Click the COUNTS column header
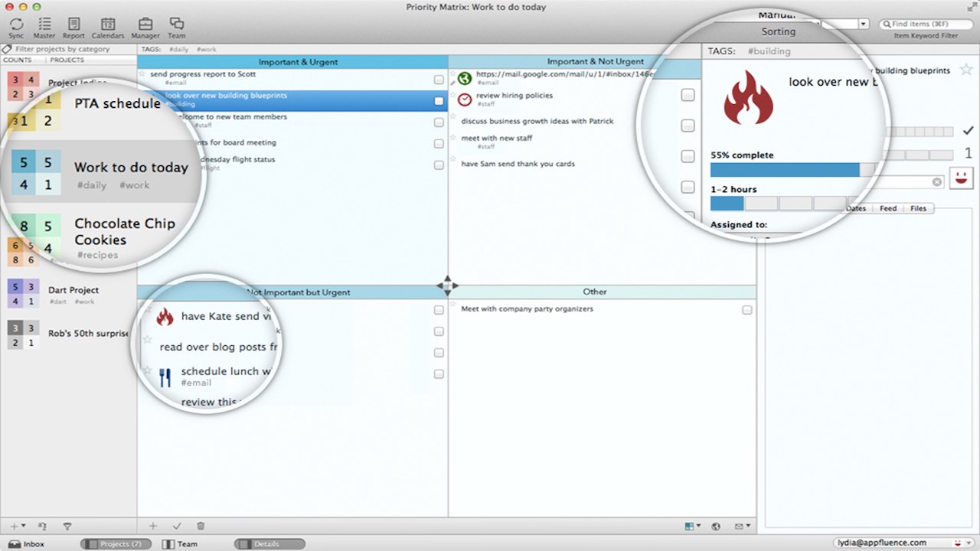Screen dimensions: 980x551 click(x=17, y=60)
